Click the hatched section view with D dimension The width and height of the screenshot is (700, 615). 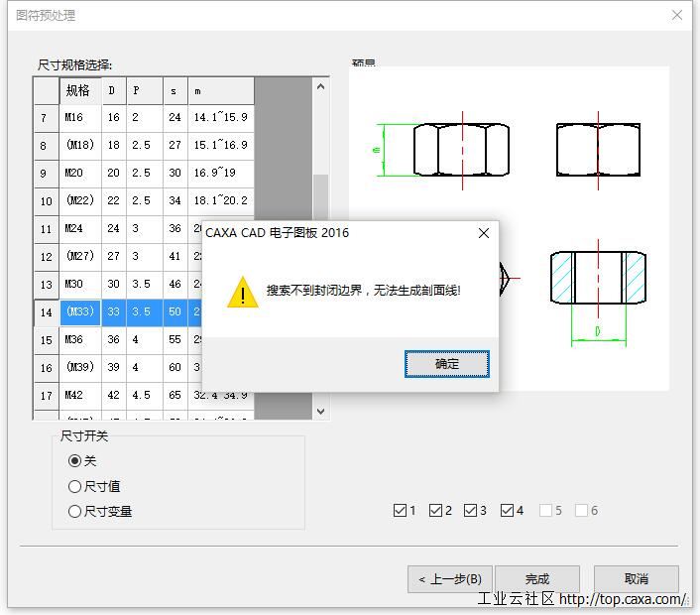pos(598,293)
